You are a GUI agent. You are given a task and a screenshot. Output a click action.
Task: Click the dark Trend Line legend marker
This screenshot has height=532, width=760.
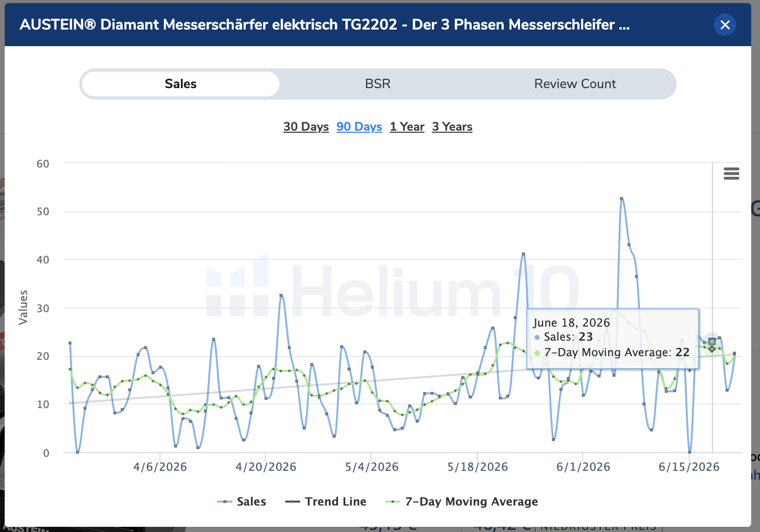pyautogui.click(x=292, y=501)
